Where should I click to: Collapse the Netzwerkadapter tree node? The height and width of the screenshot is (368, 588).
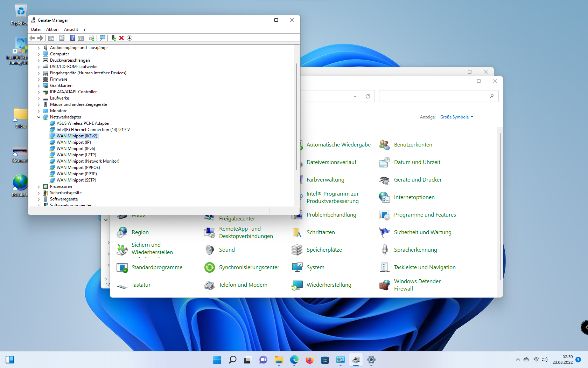[x=38, y=117]
